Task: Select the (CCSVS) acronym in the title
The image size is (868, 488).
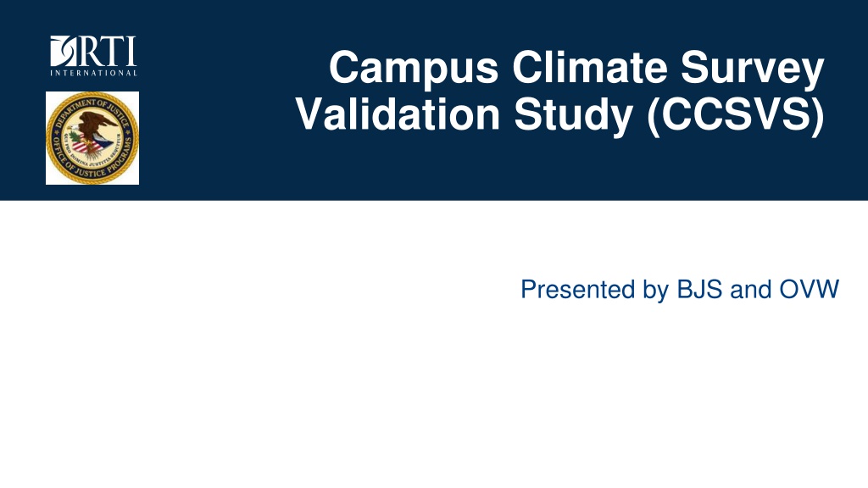Action: pos(736,115)
